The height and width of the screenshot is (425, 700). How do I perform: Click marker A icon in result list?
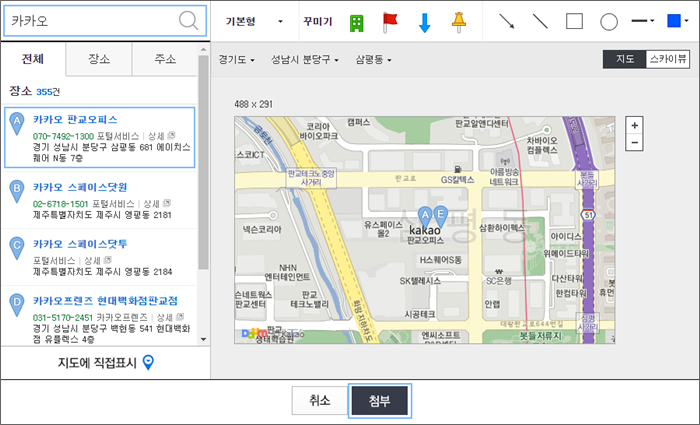17,124
